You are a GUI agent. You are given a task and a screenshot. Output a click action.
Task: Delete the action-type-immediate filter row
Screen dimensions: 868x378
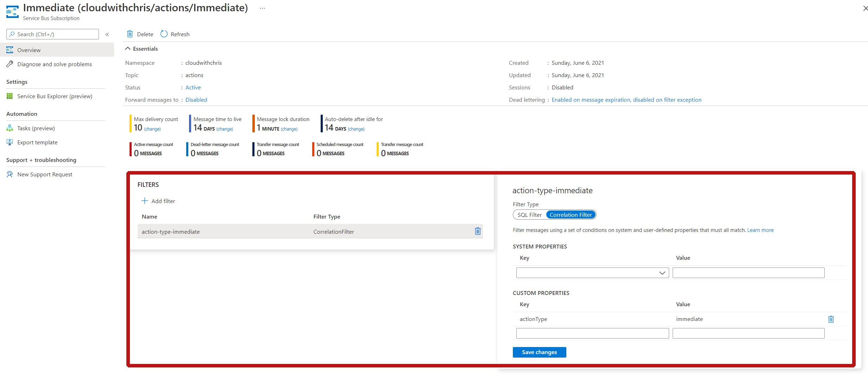pos(477,231)
